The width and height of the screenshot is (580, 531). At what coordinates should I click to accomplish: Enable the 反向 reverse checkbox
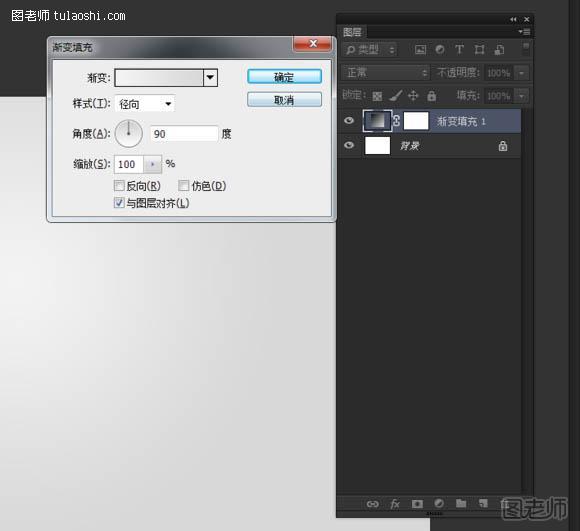coord(119,186)
